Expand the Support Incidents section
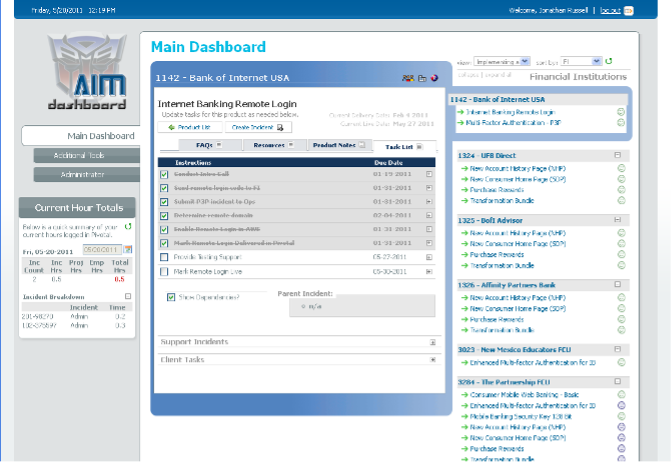The width and height of the screenshot is (672, 462). click(433, 342)
